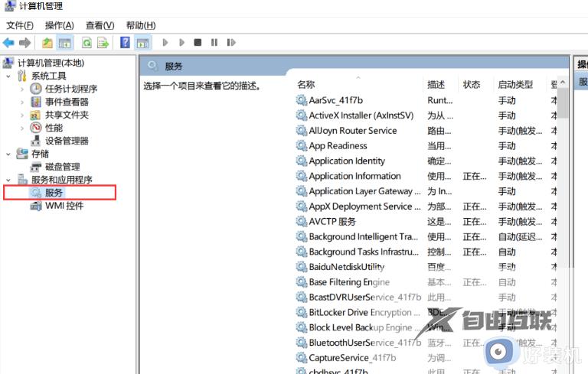Image resolution: width=588 pixels, height=374 pixels.
Task: Expand the 共享文件夹 node arrow
Action: (22, 115)
